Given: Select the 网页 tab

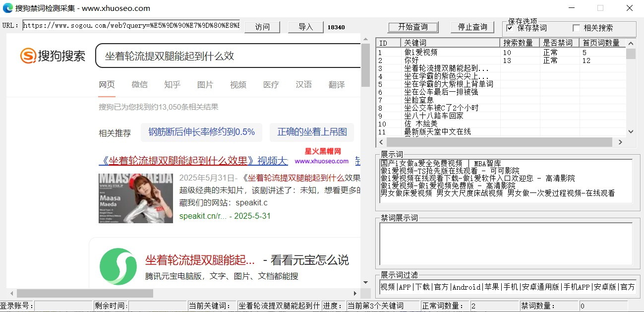Looking at the screenshot, I should pos(107,84).
